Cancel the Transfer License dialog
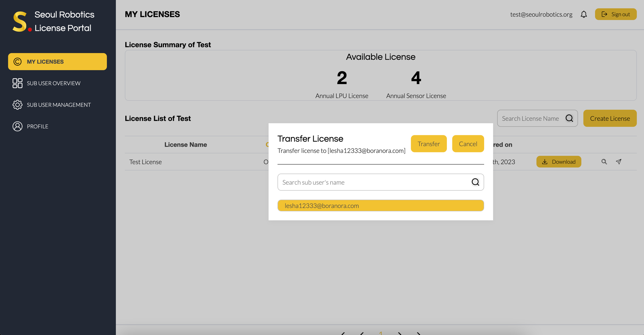Viewport: 644px width, 335px height. click(468, 144)
